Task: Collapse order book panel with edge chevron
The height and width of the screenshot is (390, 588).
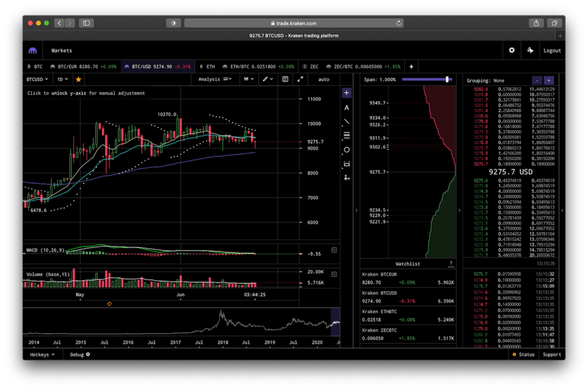Action: tap(562, 210)
